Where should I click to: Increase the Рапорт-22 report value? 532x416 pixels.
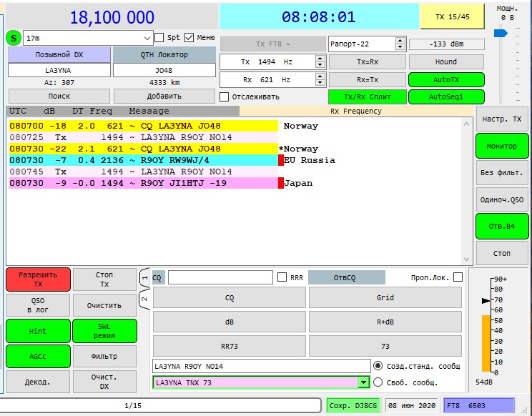click(x=400, y=40)
